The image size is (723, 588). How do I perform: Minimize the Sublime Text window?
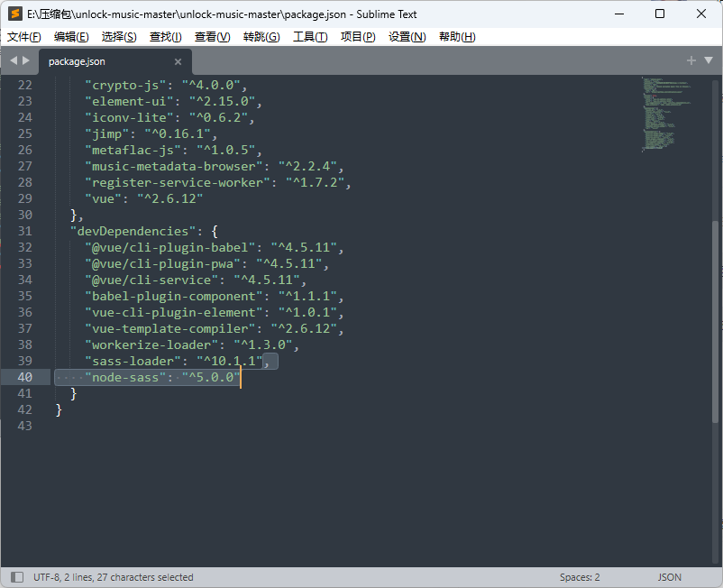[x=619, y=14]
